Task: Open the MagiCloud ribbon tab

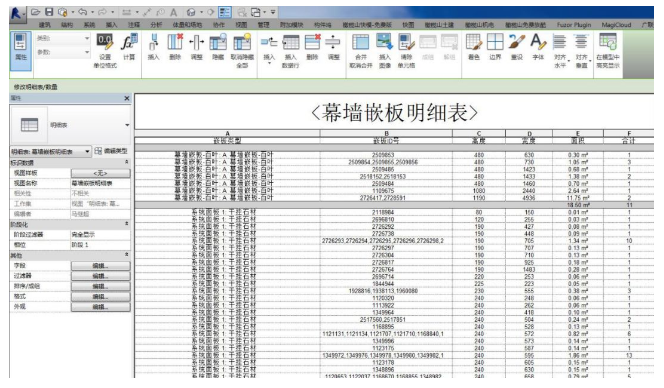Action: pos(616,25)
